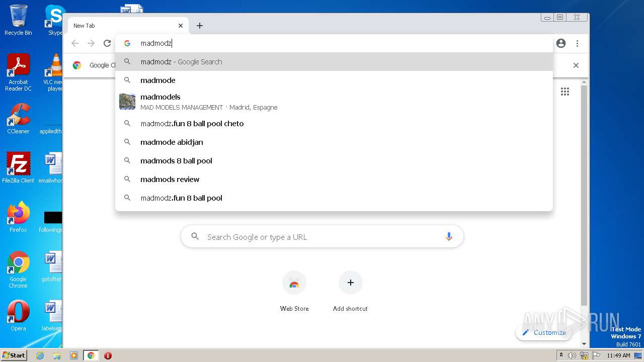The width and height of the screenshot is (644, 362).
Task: Click the 'Search Google or type a URL' box
Action: pyautogui.click(x=322, y=237)
